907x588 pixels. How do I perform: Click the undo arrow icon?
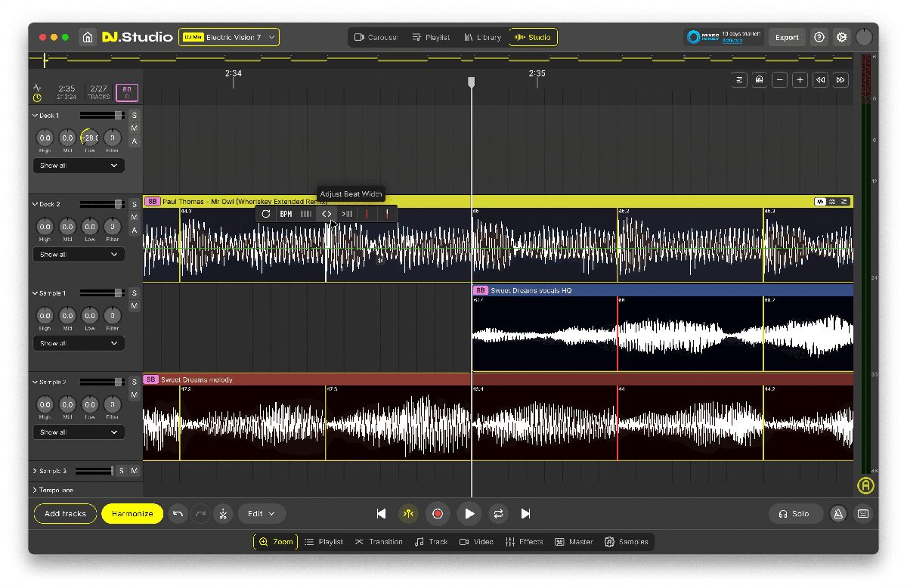pyautogui.click(x=178, y=514)
